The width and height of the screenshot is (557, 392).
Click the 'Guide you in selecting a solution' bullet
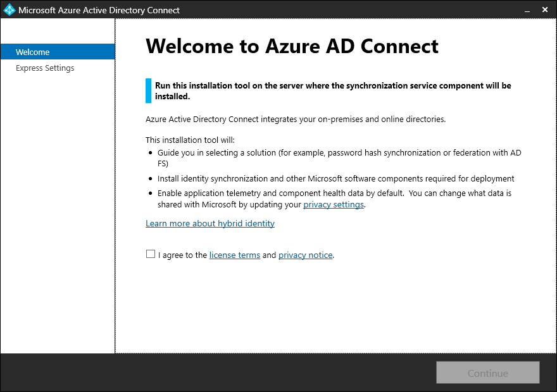[x=339, y=158]
